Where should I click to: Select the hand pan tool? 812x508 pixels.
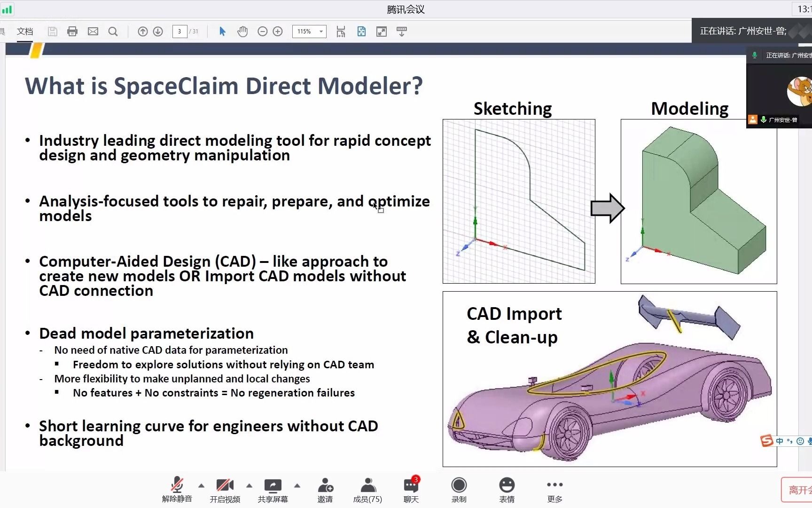(x=242, y=32)
